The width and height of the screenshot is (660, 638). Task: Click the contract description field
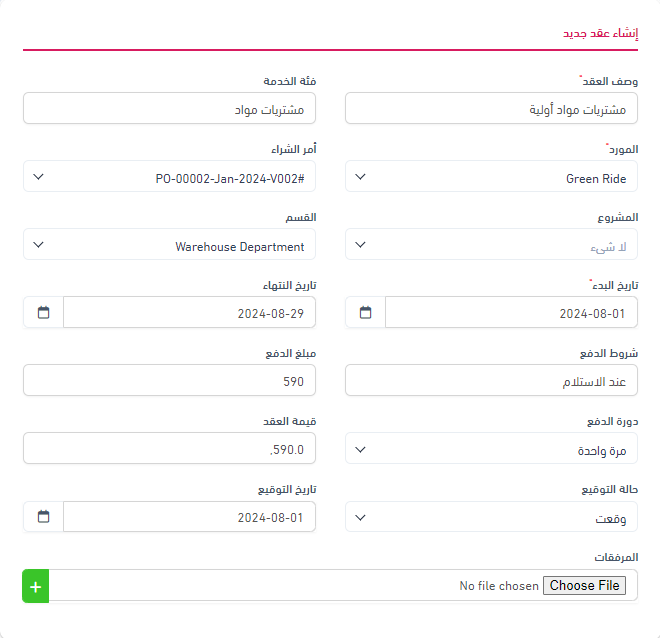pyautogui.click(x=491, y=108)
